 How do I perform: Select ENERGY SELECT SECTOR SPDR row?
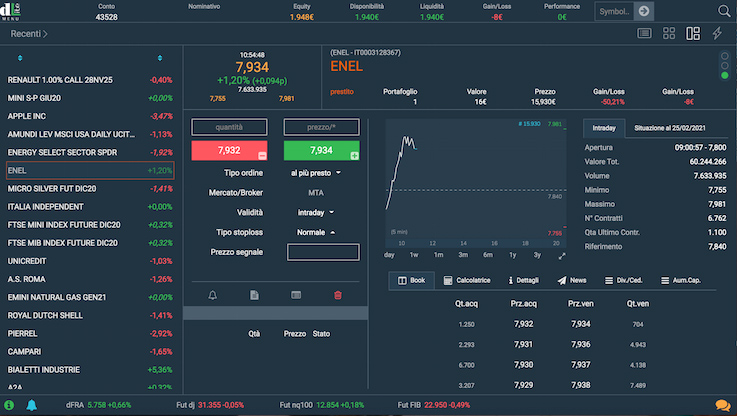click(x=90, y=152)
